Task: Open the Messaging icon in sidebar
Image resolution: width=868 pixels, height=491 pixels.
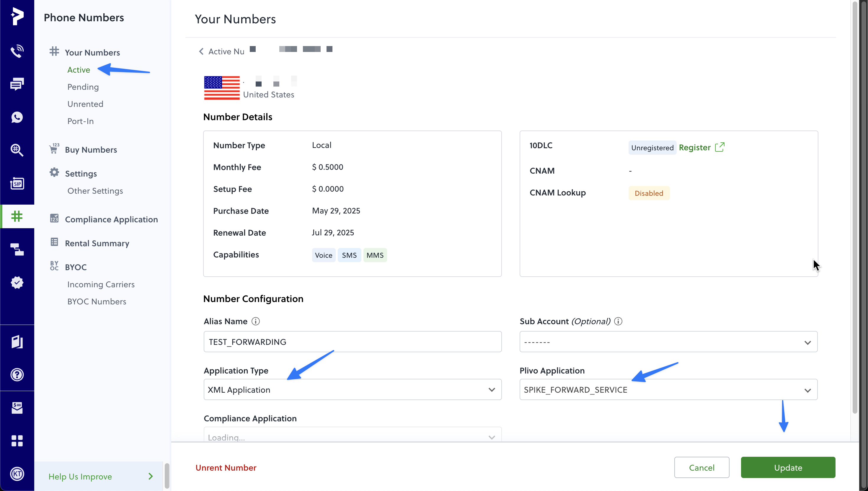Action: (17, 84)
